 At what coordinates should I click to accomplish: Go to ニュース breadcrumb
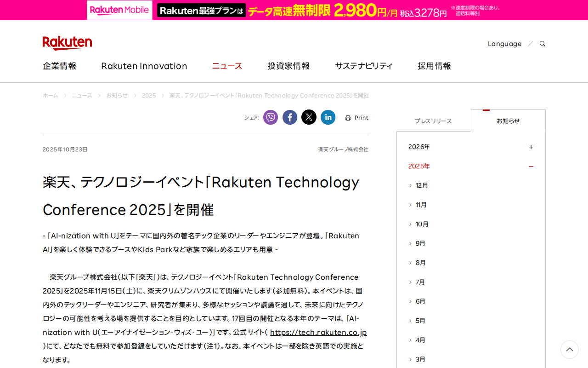pos(82,96)
